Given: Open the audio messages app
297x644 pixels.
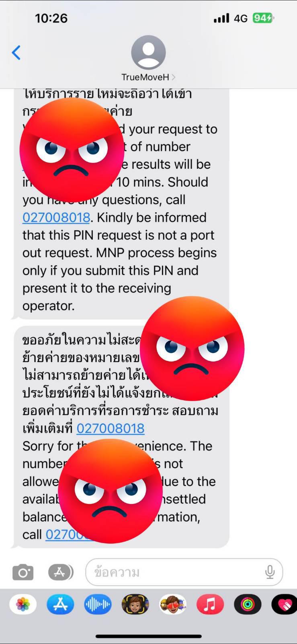Looking at the screenshot, I should (x=98, y=605).
